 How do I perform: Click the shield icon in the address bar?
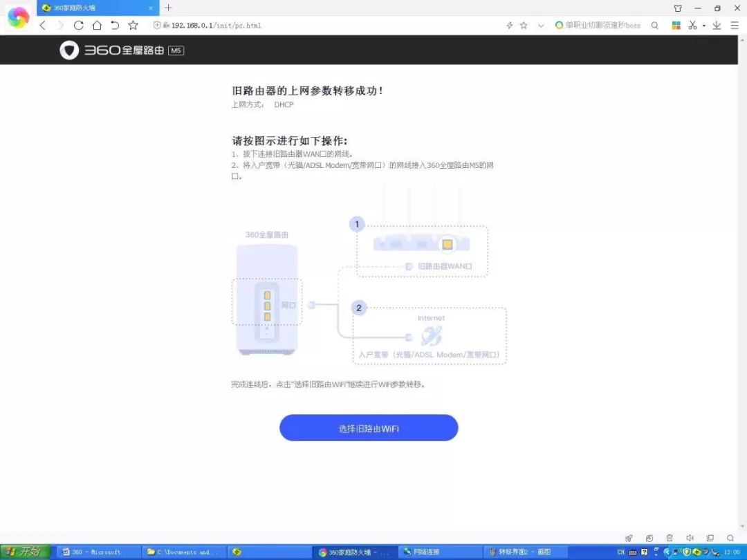[157, 26]
